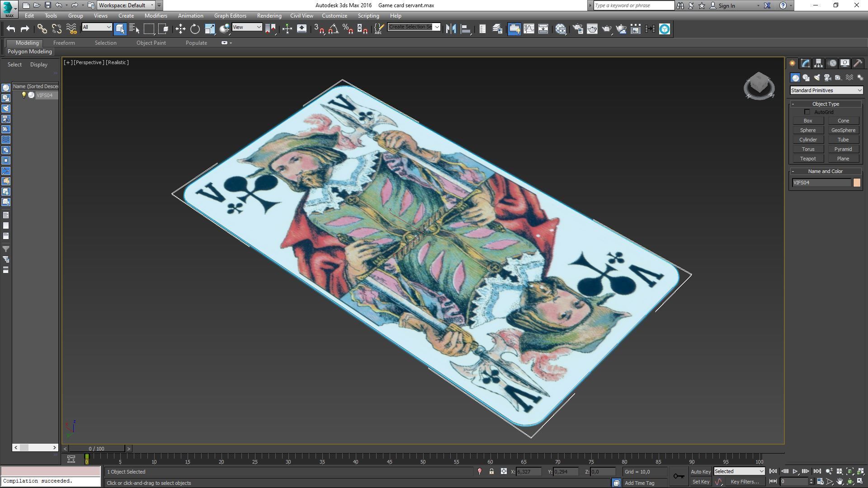Click the Redo arrow in main toolbar
This screenshot has width=868, height=488.
click(x=25, y=29)
